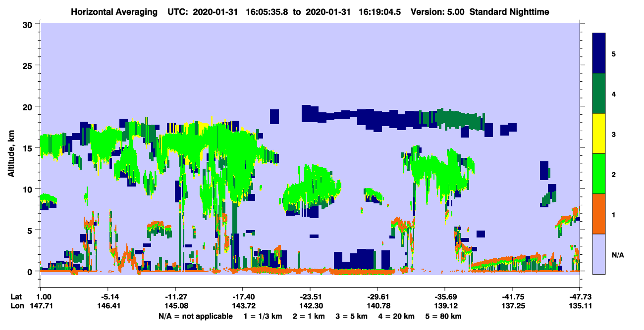Click longitude value '142.30'
644x330 pixels.
click(x=310, y=306)
